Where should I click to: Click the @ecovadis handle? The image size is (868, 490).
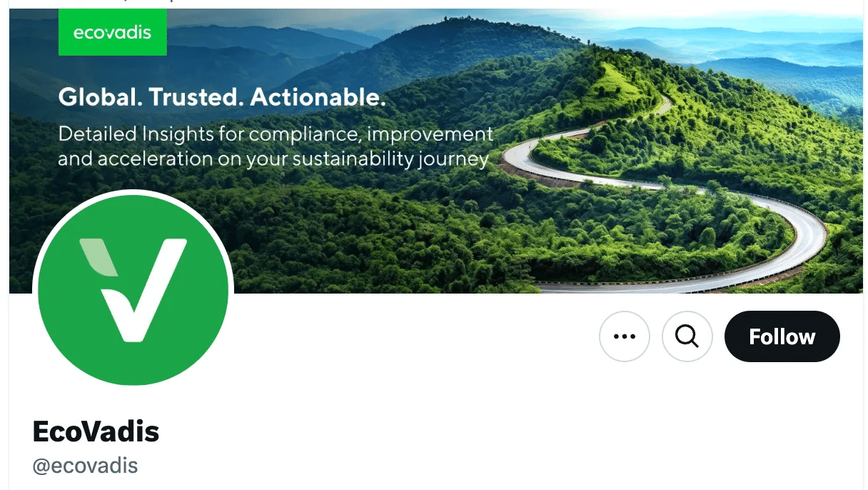click(85, 466)
